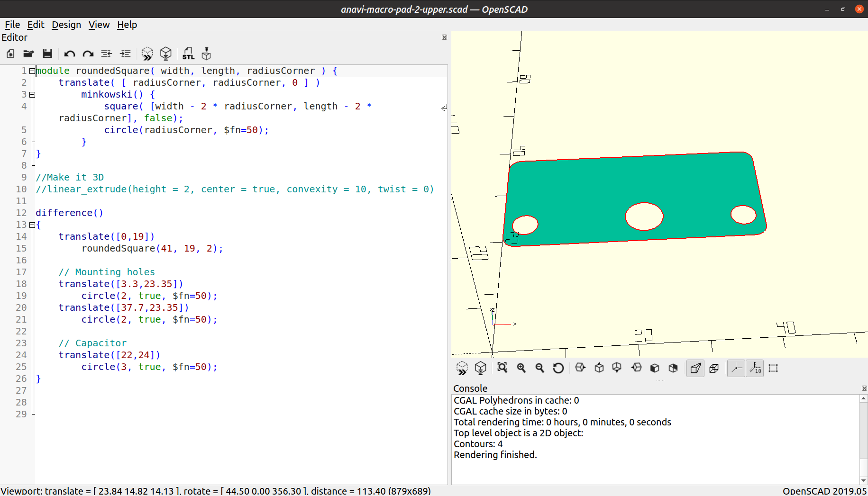Close the Console panel

point(864,388)
